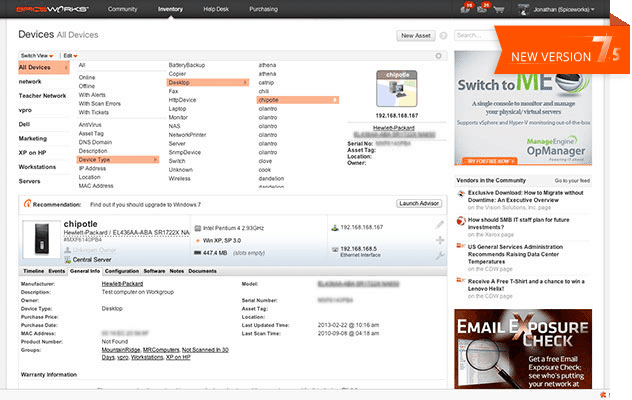Image resolution: width=632 pixels, height=400 pixels.
Task: Expand the arrow on the chipotle list row
Action: [335, 100]
